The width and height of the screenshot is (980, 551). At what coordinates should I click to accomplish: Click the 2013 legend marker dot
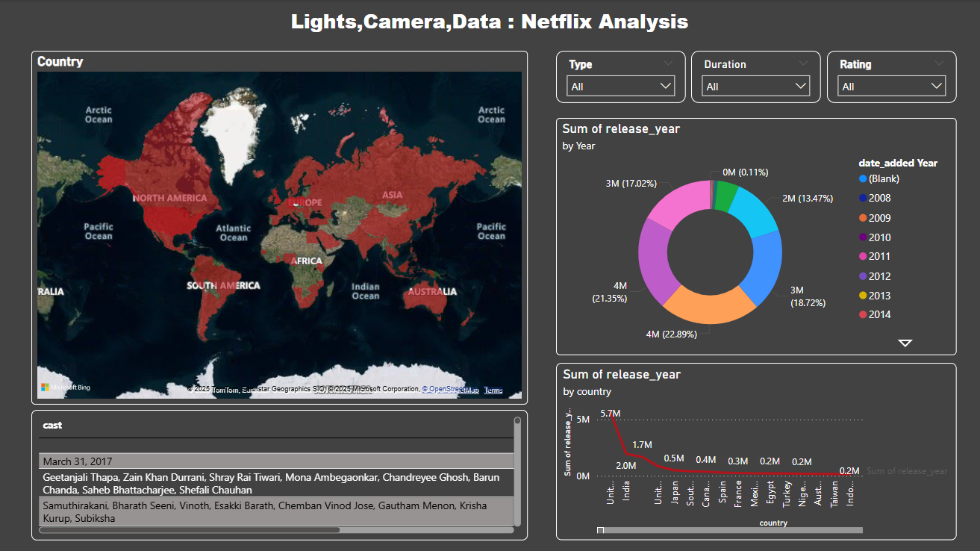tap(863, 296)
